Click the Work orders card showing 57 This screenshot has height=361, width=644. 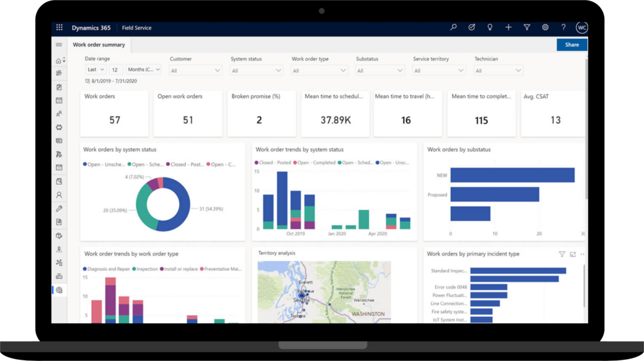(x=114, y=113)
